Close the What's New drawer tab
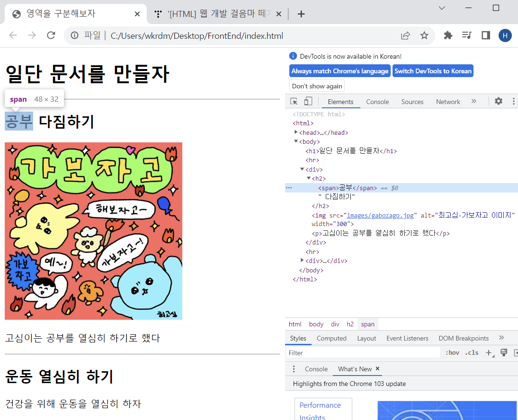Viewport: 518px width, 420px height. point(377,368)
